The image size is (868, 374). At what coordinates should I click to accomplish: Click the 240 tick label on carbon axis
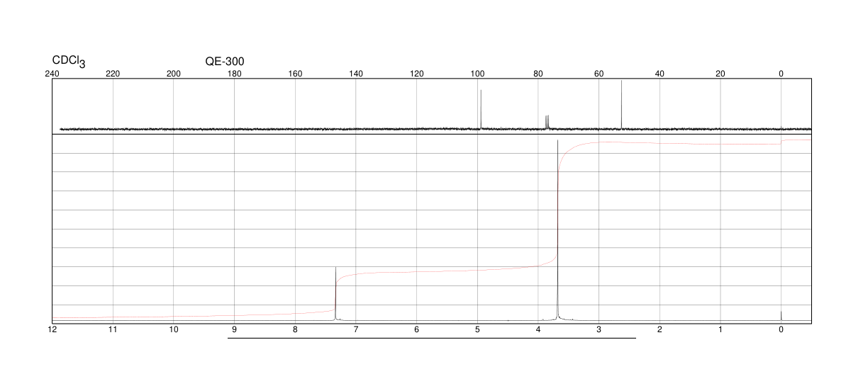pos(52,74)
